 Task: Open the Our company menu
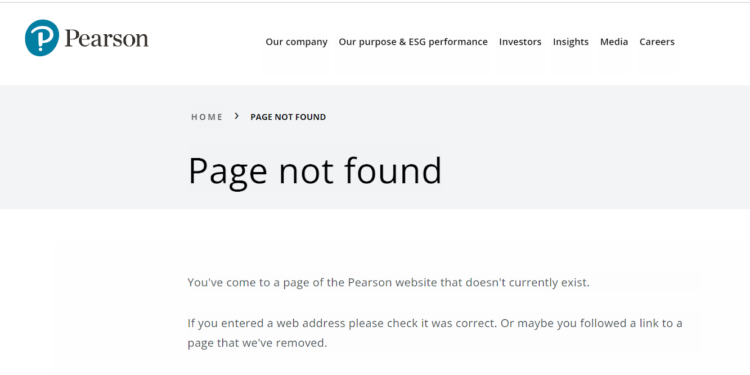297,42
